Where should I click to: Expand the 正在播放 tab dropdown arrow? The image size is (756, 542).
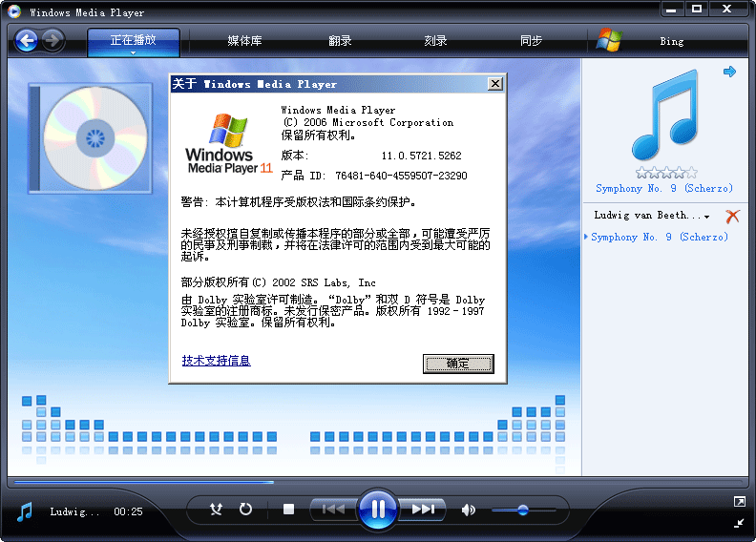133,53
